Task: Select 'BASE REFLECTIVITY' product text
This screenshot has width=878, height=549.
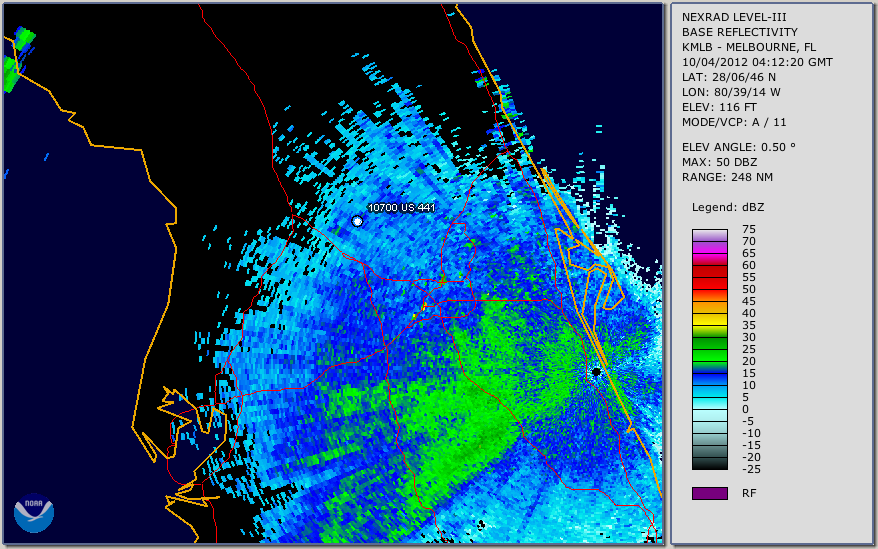Action: point(740,32)
